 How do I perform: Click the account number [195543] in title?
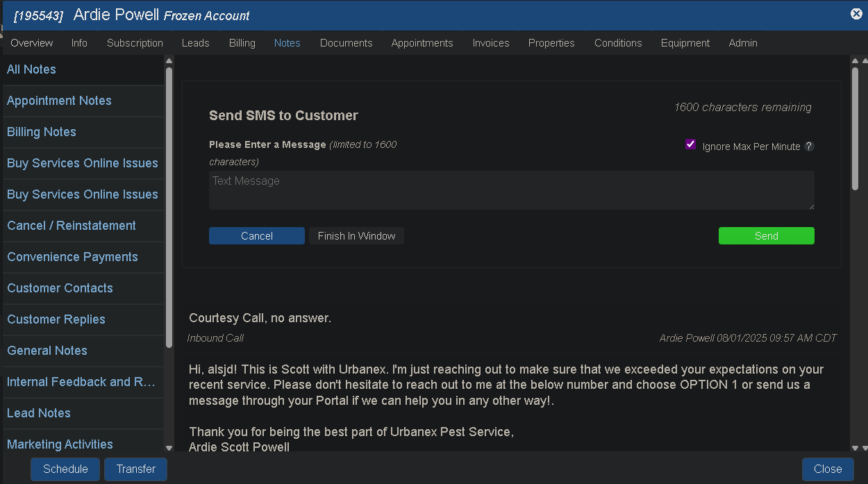tap(38, 15)
